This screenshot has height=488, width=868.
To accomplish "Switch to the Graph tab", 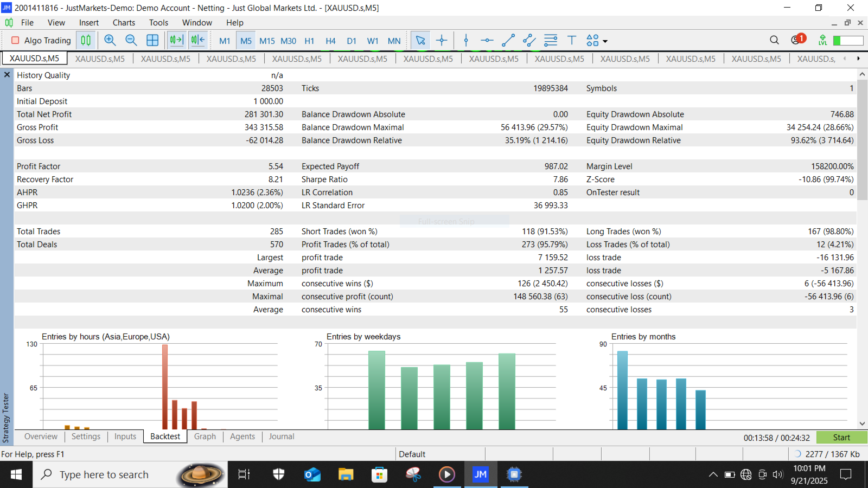I will [205, 436].
